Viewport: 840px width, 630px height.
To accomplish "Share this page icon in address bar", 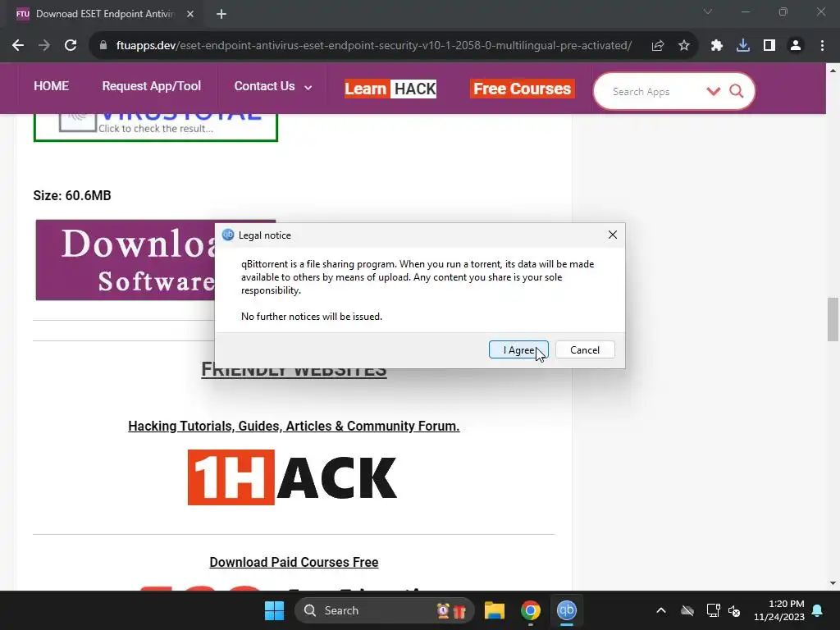I will click(x=657, y=46).
